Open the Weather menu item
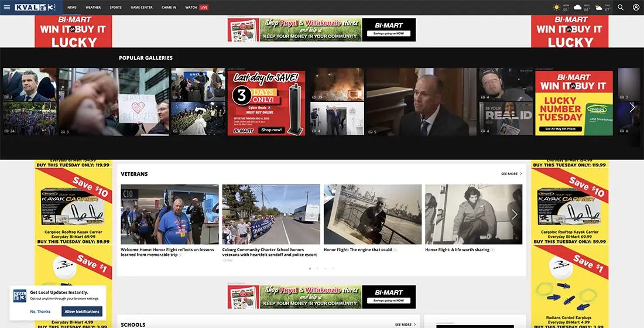Viewport: 644px width, 328px height. pos(93,8)
